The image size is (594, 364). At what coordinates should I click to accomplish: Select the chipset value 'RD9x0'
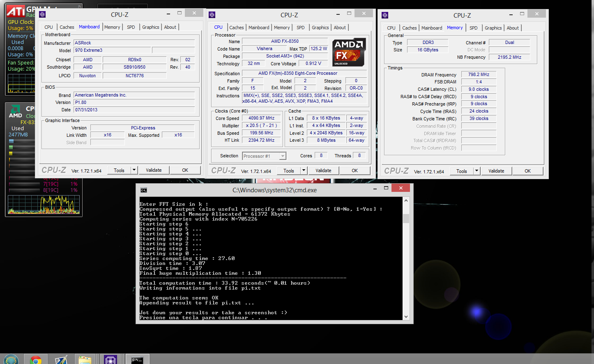(x=135, y=60)
